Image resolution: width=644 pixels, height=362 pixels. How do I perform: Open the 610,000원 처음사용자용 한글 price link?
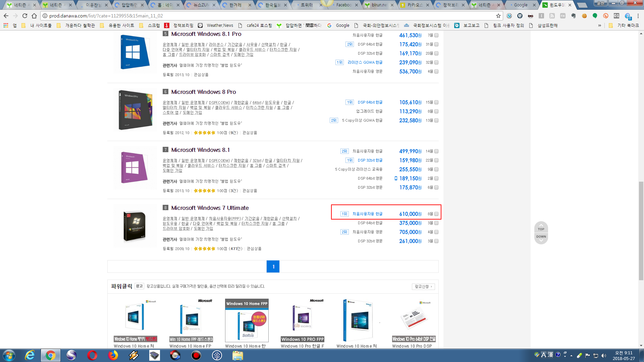[x=410, y=214]
